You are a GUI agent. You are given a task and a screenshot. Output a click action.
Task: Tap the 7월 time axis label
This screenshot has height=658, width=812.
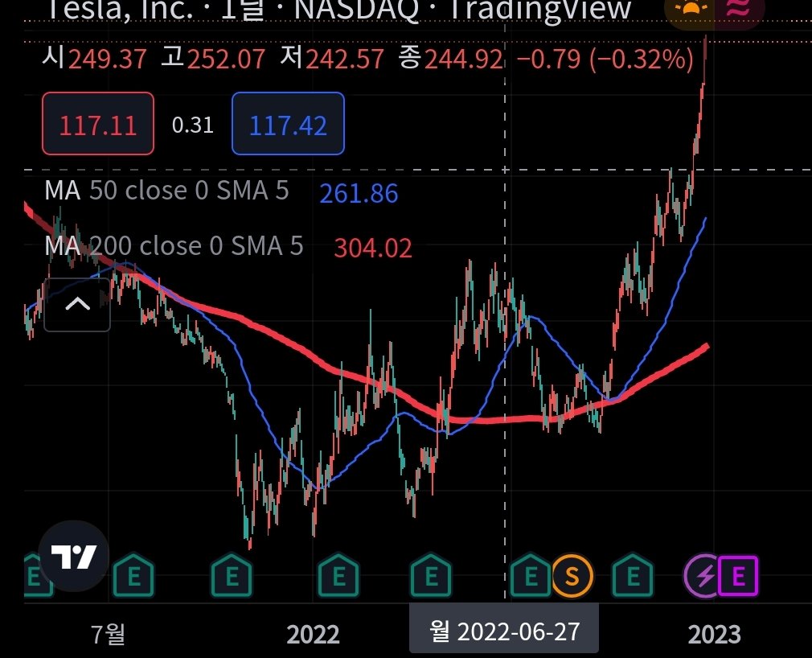tap(109, 634)
